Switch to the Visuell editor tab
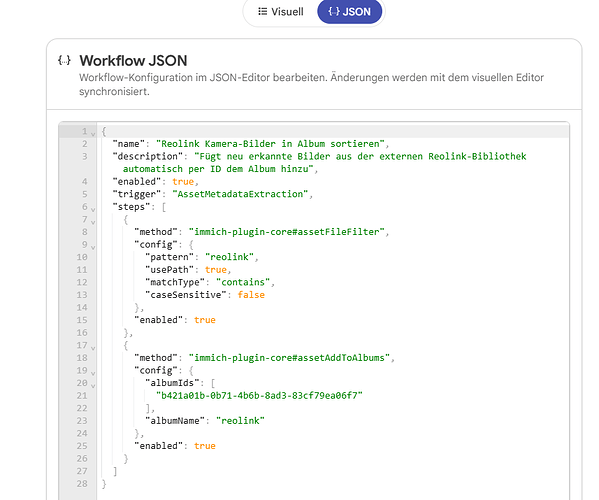This screenshot has width=599, height=500. (281, 12)
